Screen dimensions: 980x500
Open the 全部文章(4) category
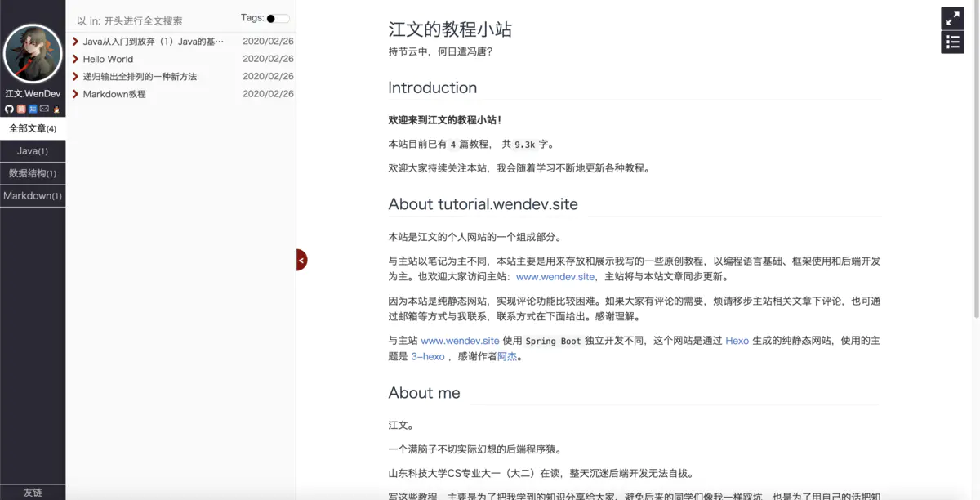pyautogui.click(x=32, y=128)
